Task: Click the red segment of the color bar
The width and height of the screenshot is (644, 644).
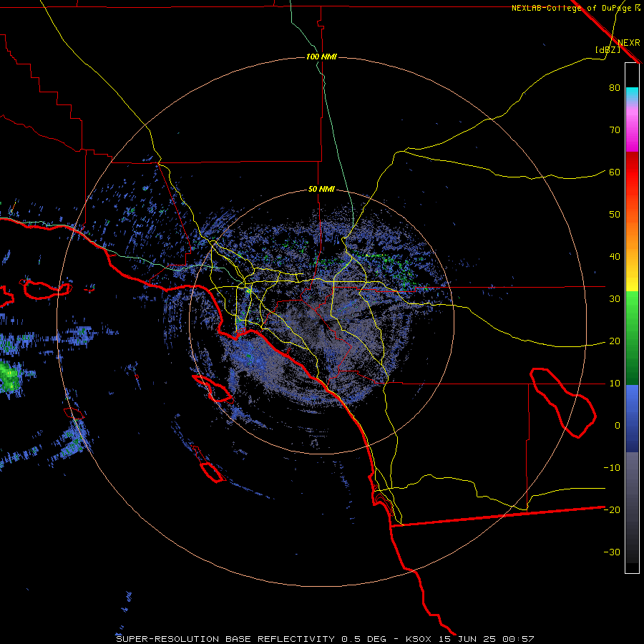Action: tap(632, 172)
